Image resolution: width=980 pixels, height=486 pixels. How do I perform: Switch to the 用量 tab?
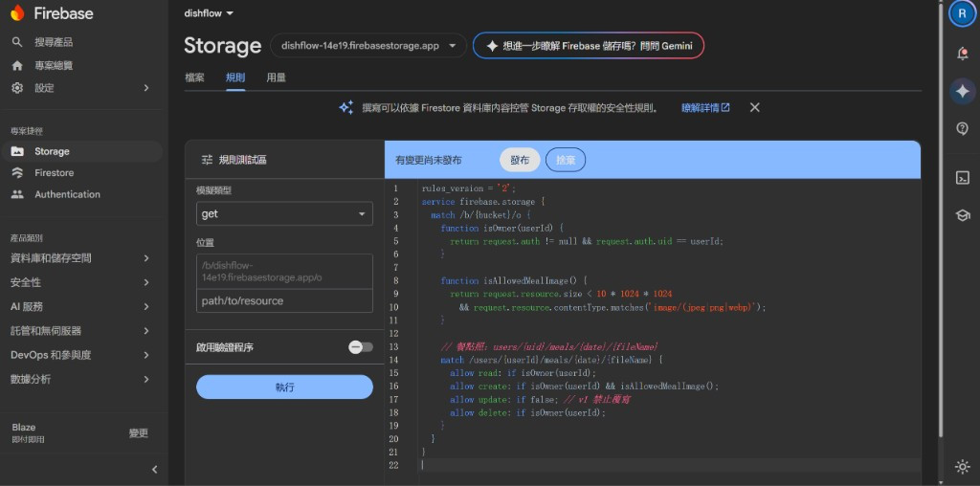point(277,78)
